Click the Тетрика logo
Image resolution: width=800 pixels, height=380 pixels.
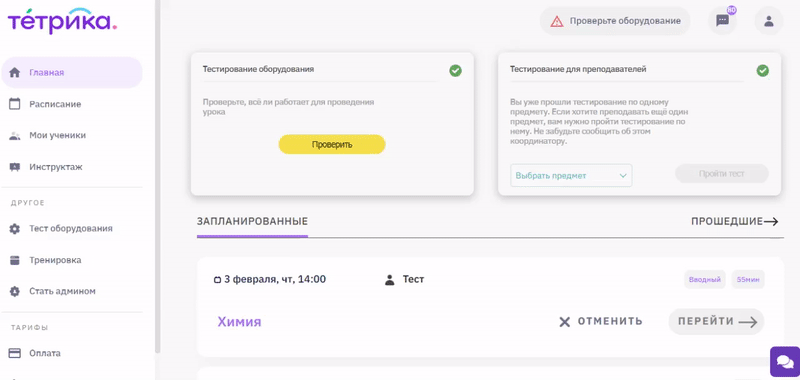click(x=62, y=21)
